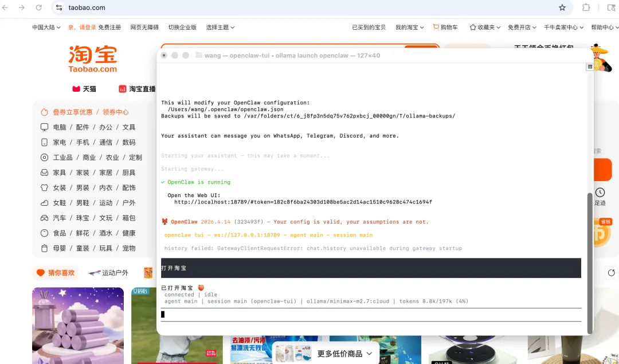Click the 淘宝直播 live icon
Viewport: 619px width, 364px height.
point(123,89)
